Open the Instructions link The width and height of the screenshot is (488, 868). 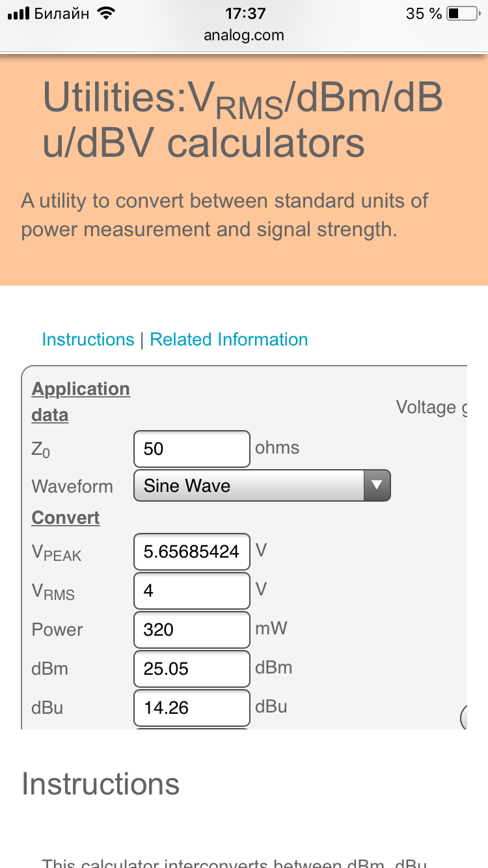88,340
